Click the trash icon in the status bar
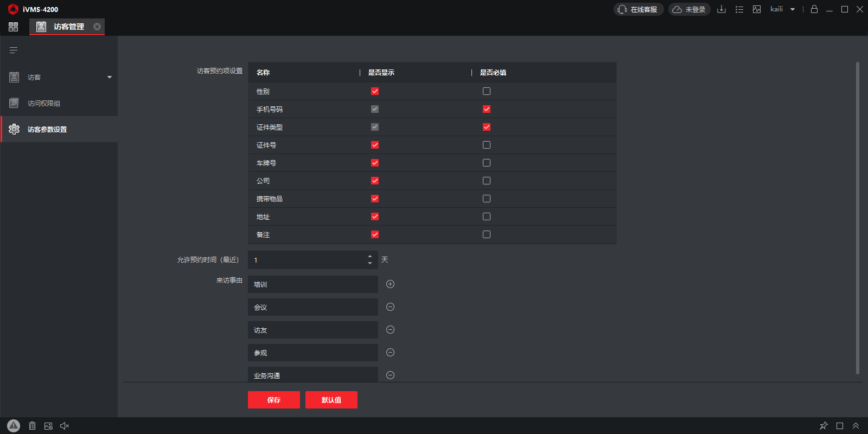 coord(32,426)
